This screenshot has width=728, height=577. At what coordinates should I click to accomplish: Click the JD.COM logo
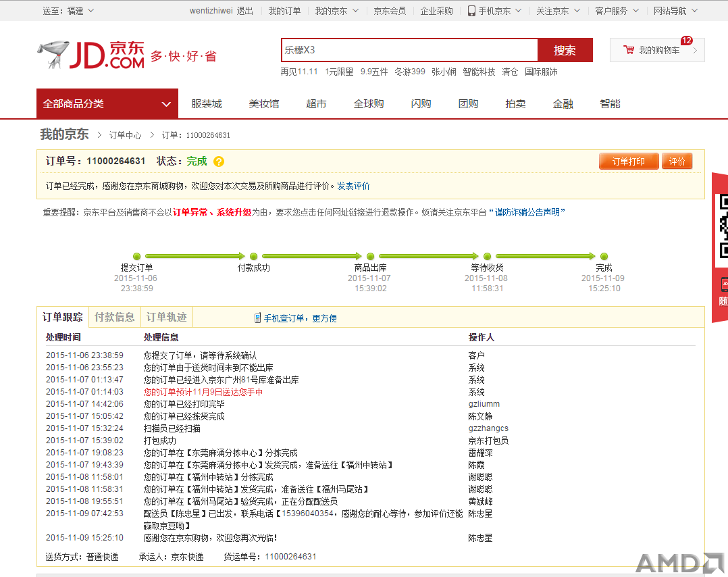(x=91, y=55)
